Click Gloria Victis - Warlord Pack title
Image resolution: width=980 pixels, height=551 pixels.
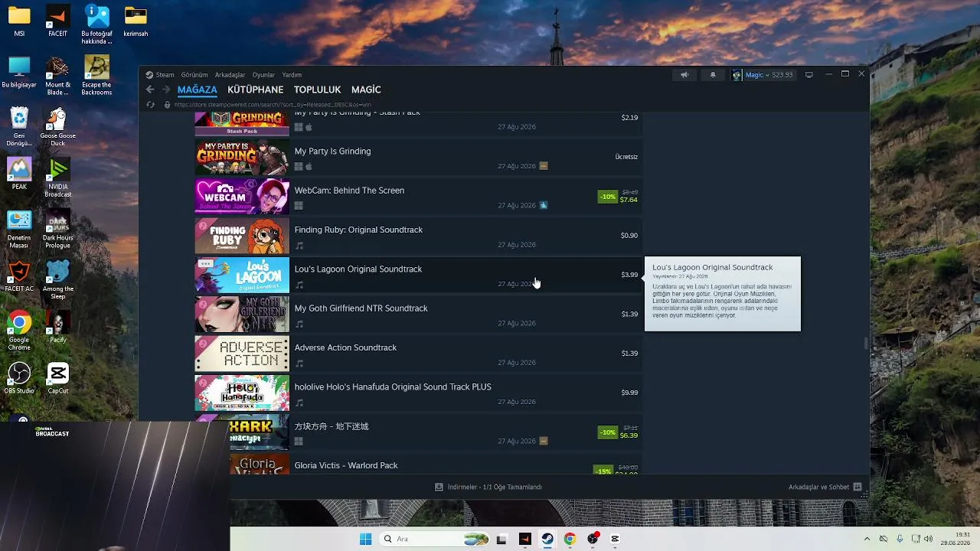click(x=346, y=465)
